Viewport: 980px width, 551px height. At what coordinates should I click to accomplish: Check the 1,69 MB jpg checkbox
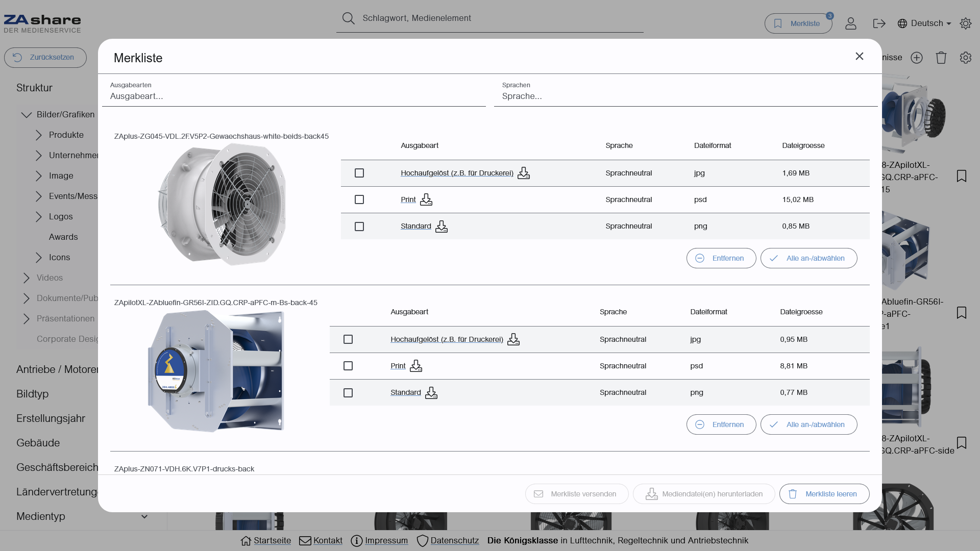coord(359,173)
